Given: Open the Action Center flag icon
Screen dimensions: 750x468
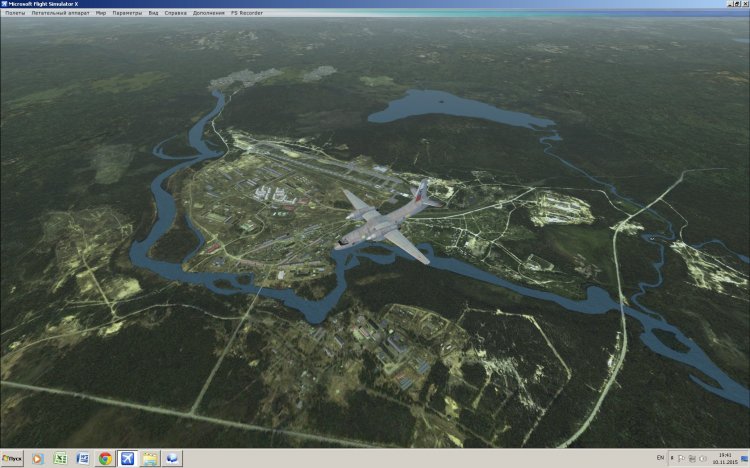Looking at the screenshot, I should click(681, 458).
